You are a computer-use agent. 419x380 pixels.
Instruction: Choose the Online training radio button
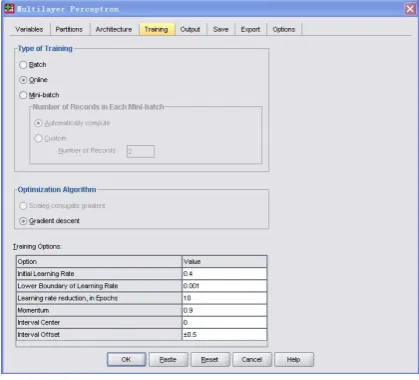(33, 80)
